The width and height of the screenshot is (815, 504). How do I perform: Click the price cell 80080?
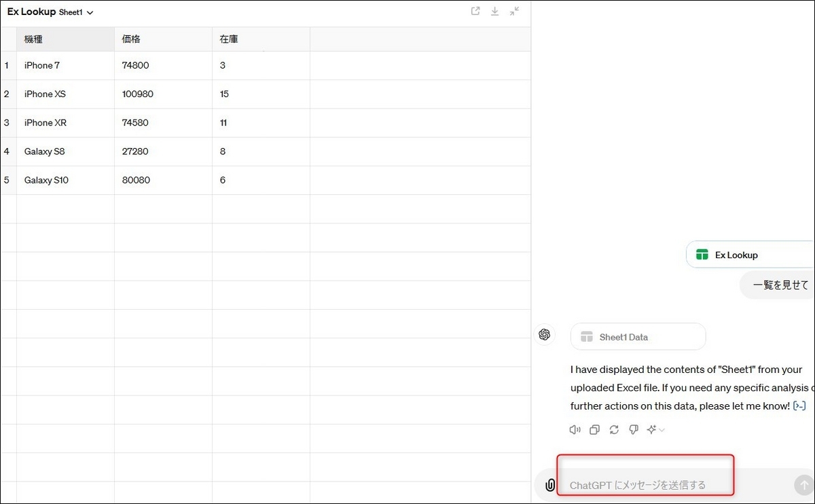(163, 180)
